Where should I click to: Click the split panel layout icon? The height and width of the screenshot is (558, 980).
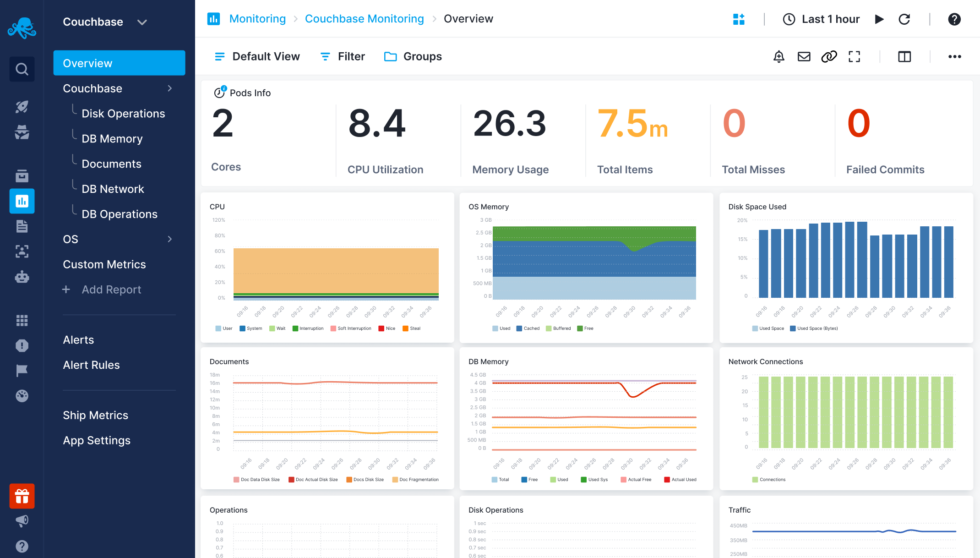coord(905,56)
